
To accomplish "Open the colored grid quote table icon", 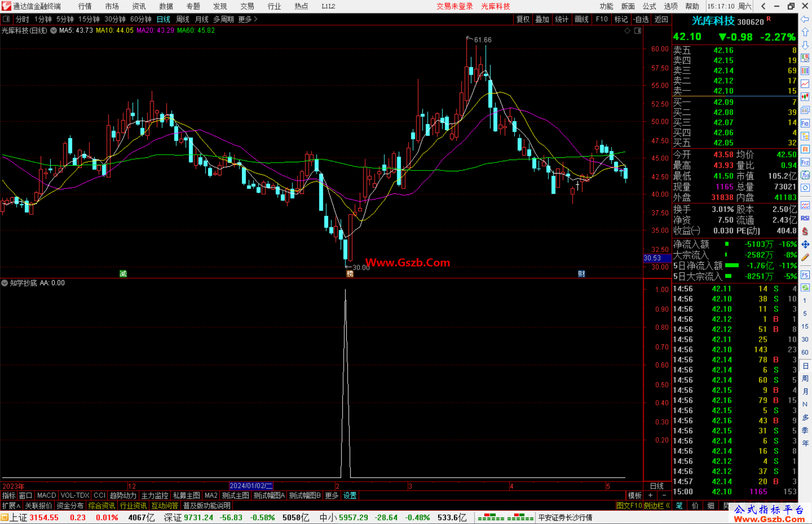I will pos(805,71).
